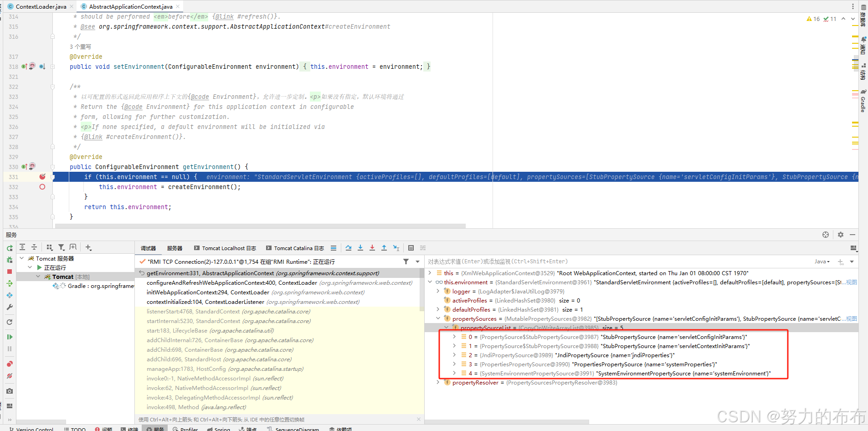Image resolution: width=868 pixels, height=431 pixels.
Task: Open the evaluate expression calculator icon
Action: tap(411, 248)
